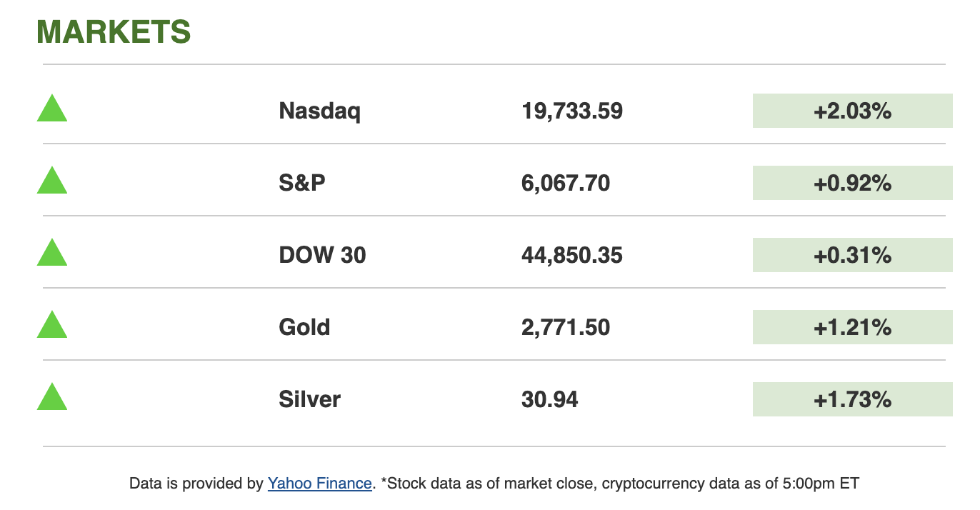This screenshot has height=510, width=980.
Task: Select the S&P index label
Action: [x=301, y=184]
